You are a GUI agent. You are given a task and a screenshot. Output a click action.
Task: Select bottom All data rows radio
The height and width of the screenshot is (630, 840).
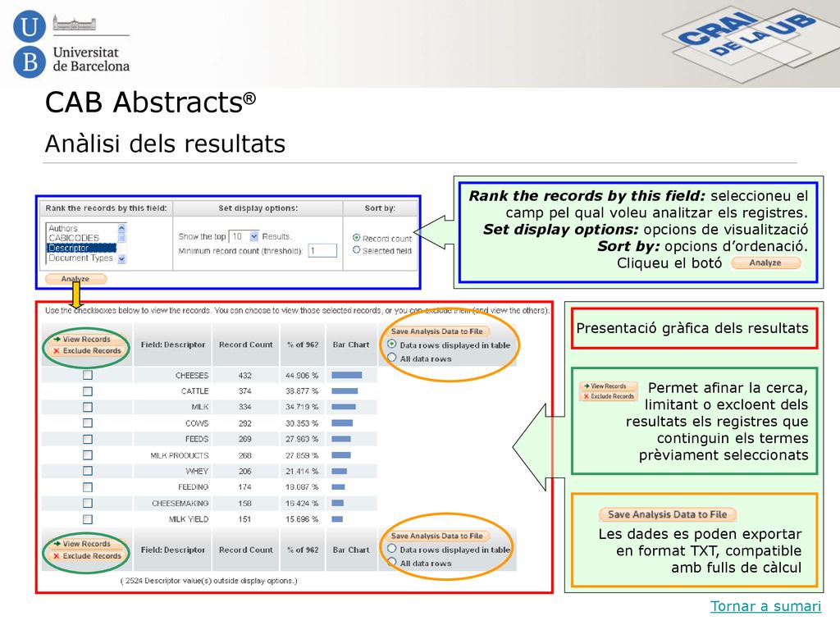(x=391, y=562)
